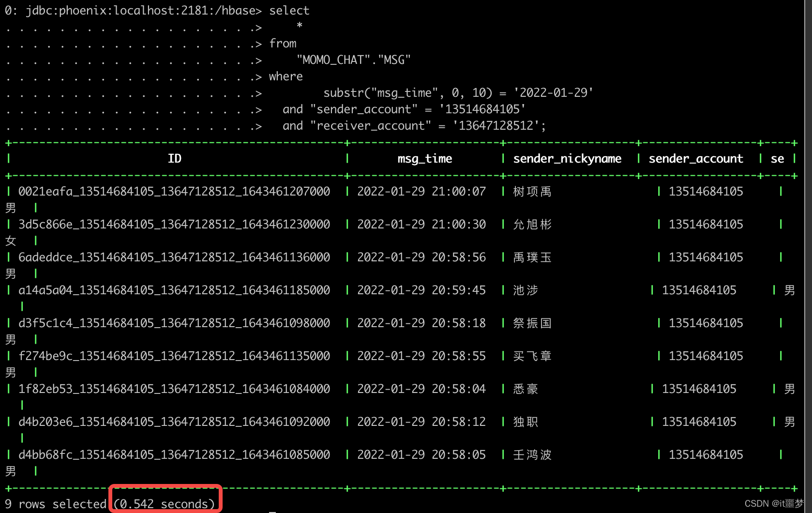Click the 男 value in the 悉豪 row
Viewport: 812px width, 513px height.
pyautogui.click(x=790, y=389)
